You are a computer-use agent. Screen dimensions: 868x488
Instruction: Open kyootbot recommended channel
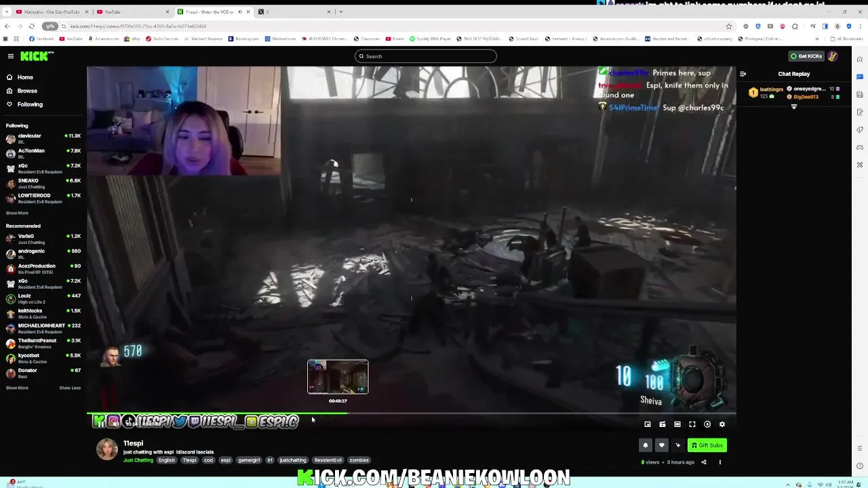(43, 359)
